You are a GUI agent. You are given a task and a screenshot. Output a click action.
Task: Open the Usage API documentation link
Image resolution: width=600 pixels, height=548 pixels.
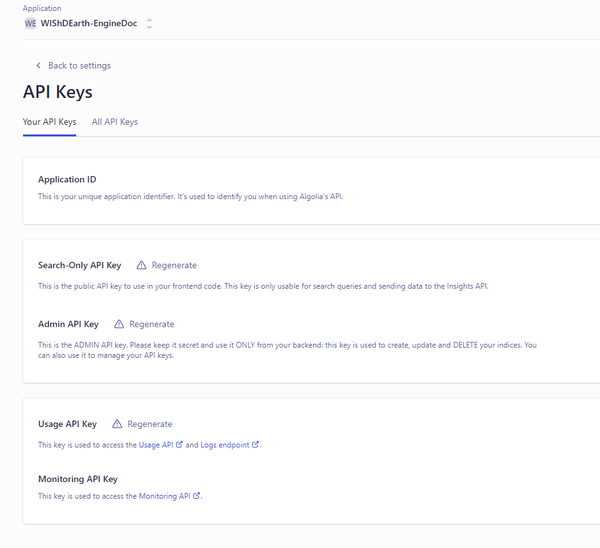pyautogui.click(x=156, y=445)
